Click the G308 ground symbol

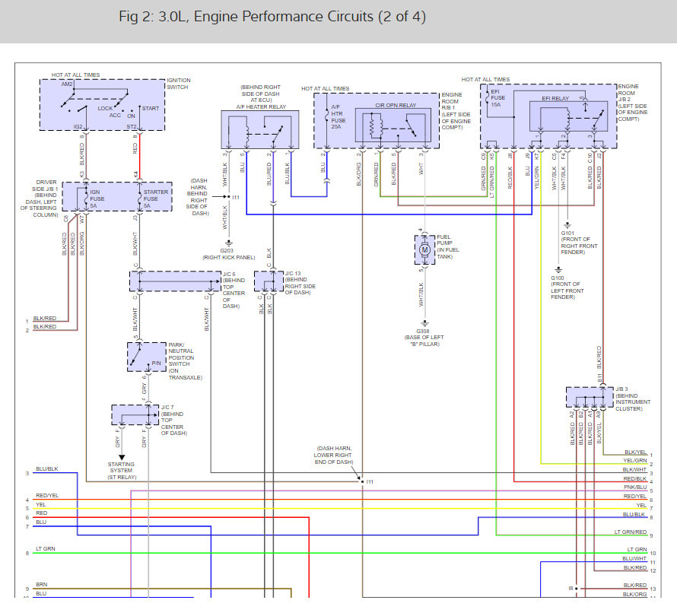pos(424,323)
